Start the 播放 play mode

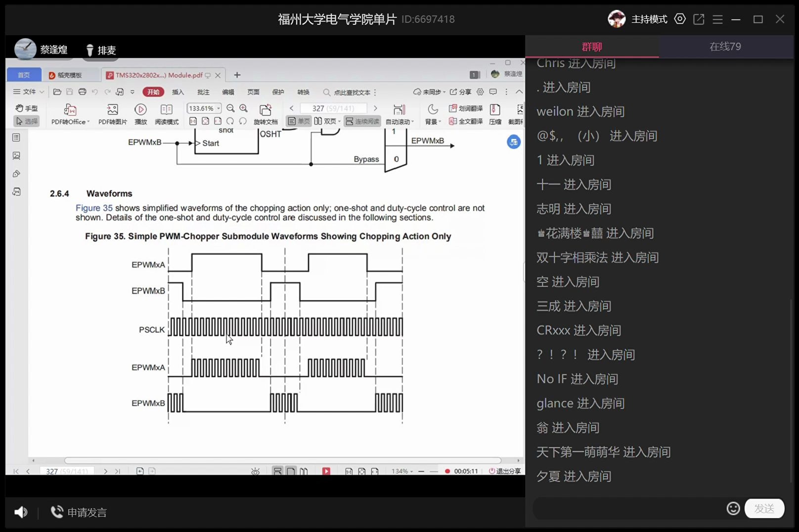coord(140,114)
